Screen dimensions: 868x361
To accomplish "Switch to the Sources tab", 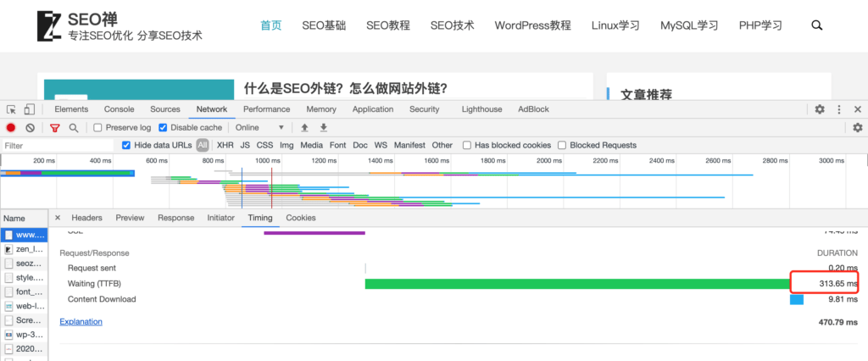I will 165,109.
